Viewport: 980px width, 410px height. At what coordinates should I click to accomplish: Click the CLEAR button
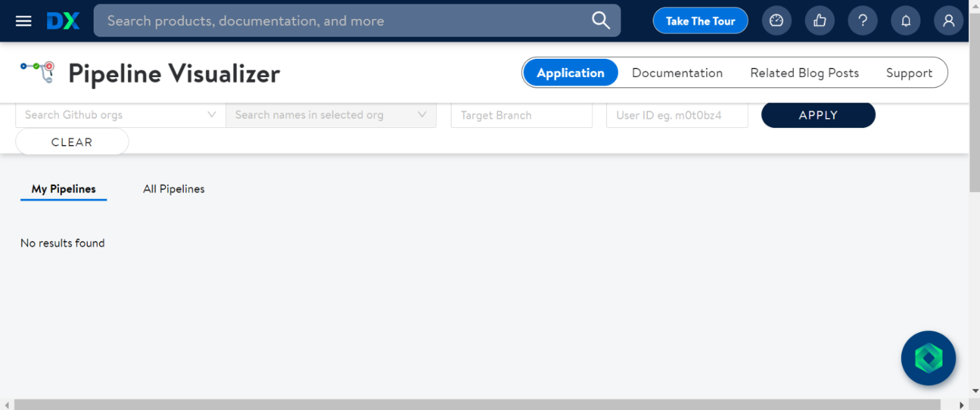tap(72, 142)
